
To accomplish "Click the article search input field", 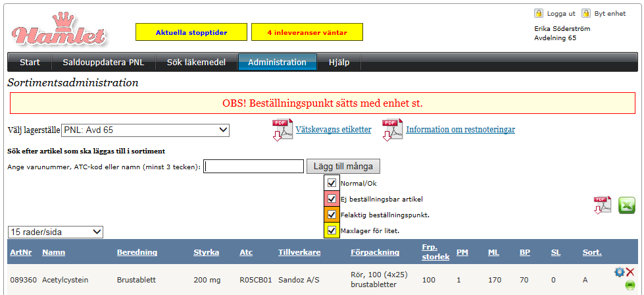I will pyautogui.click(x=254, y=167).
